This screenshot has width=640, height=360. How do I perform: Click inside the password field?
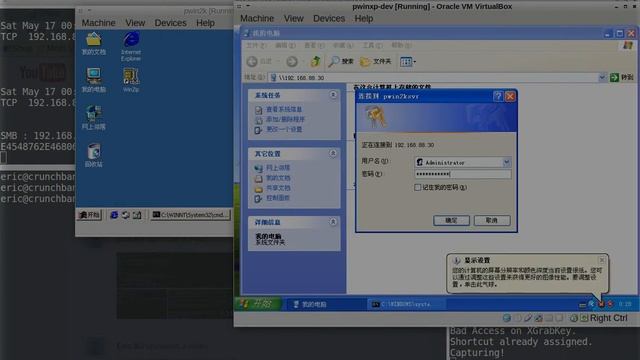[x=462, y=174]
